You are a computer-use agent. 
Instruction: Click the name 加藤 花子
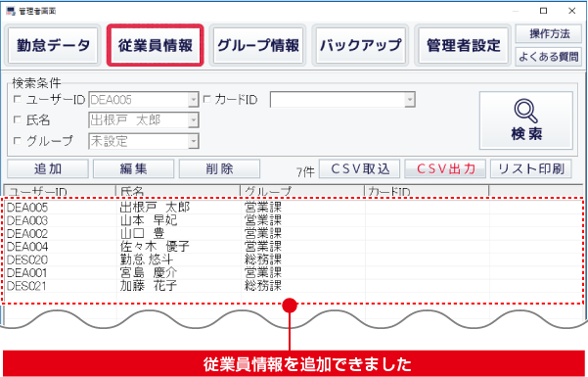tap(149, 286)
